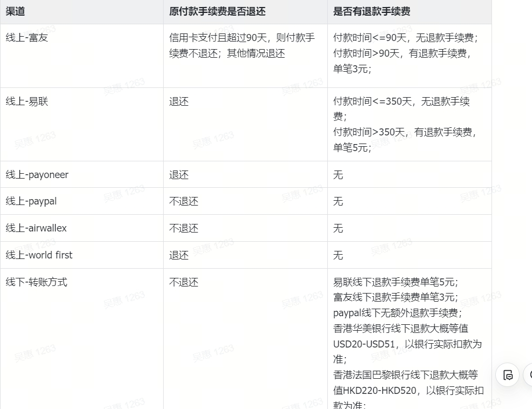Click the 'USD20-USD51' fee range text
The height and width of the screenshot is (409, 532).
[x=363, y=344]
